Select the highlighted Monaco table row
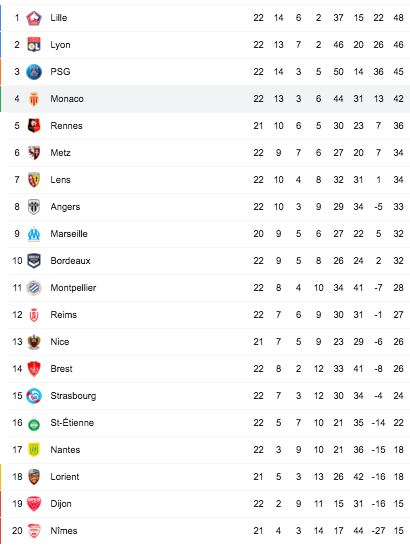The height and width of the screenshot is (555, 410). (x=209, y=99)
